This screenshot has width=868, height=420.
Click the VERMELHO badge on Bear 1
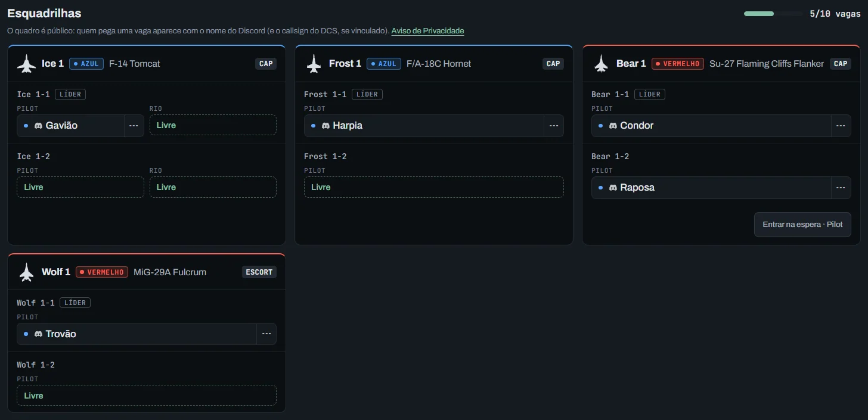coord(678,64)
